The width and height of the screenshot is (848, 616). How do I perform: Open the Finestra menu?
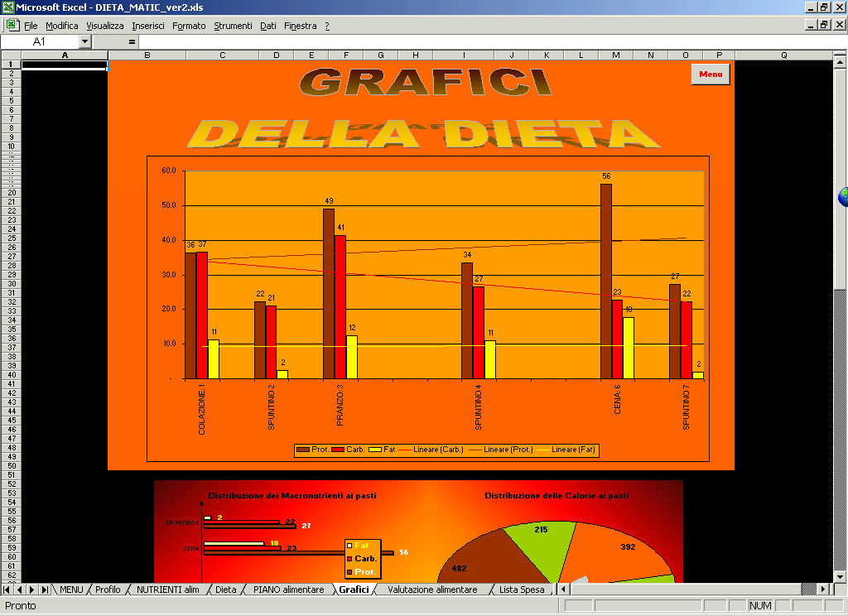click(x=300, y=26)
